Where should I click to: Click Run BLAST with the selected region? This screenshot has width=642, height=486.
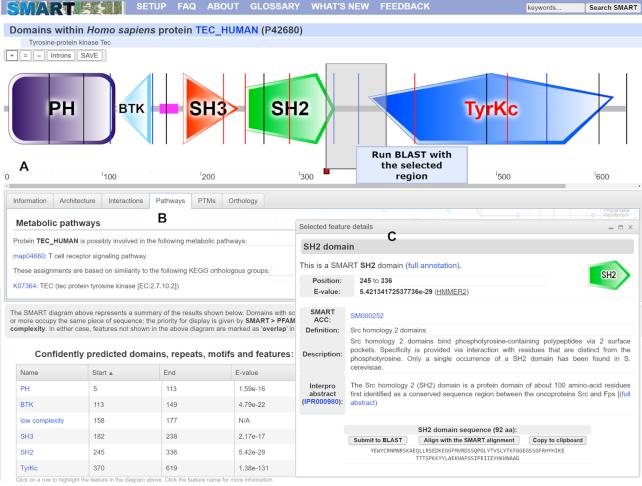click(411, 165)
